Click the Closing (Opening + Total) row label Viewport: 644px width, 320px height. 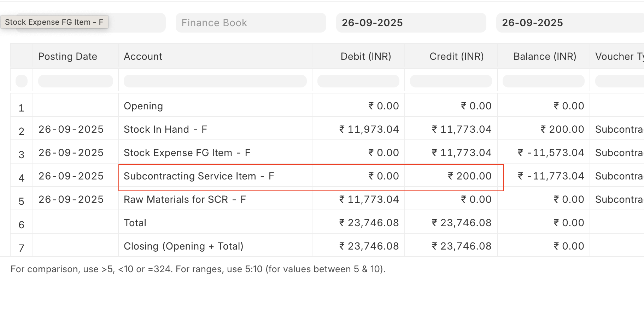click(183, 246)
